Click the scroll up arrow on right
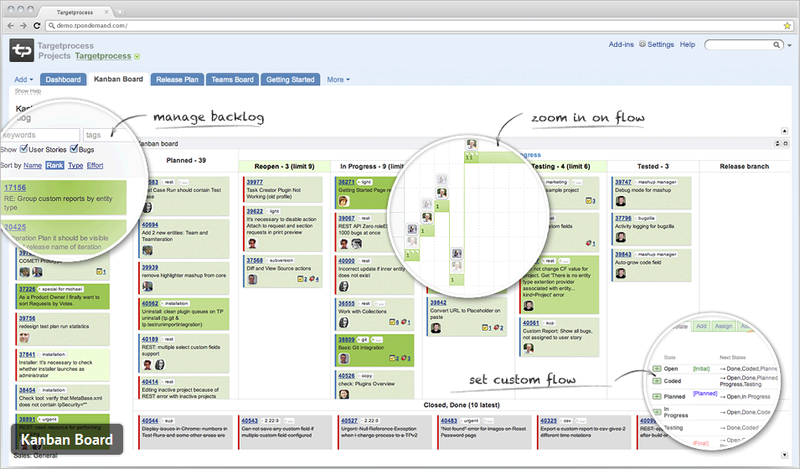Image resolution: width=800 pixels, height=469 pixels. pos(785,131)
